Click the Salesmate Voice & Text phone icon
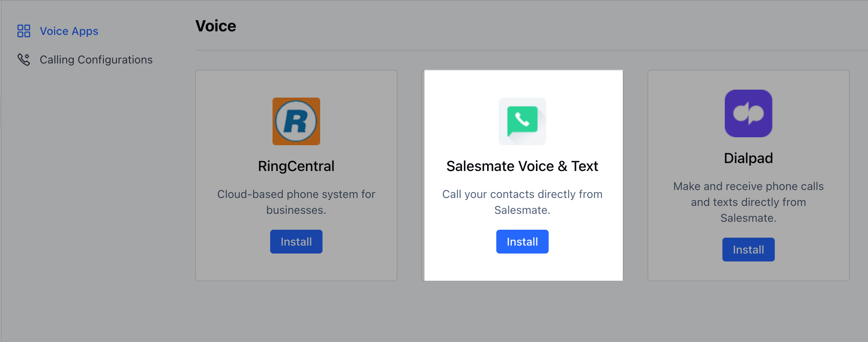 (522, 121)
